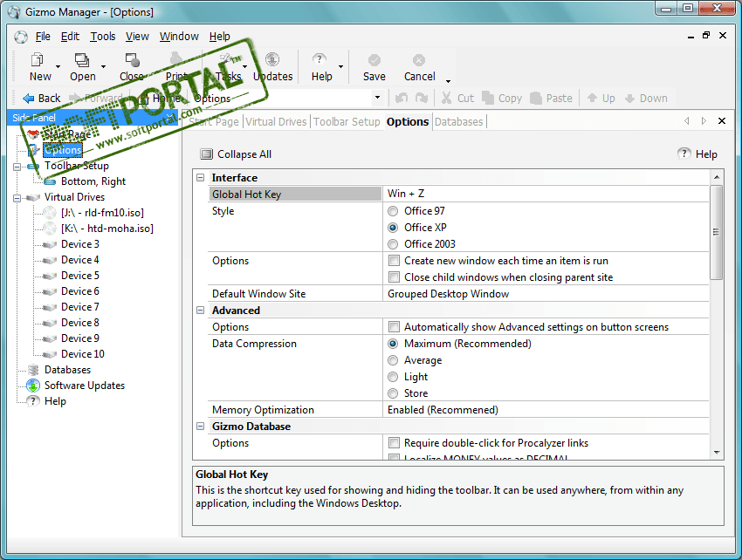Switch to the Toolbar Setup tab
Image resolution: width=742 pixels, height=560 pixels.
(347, 122)
